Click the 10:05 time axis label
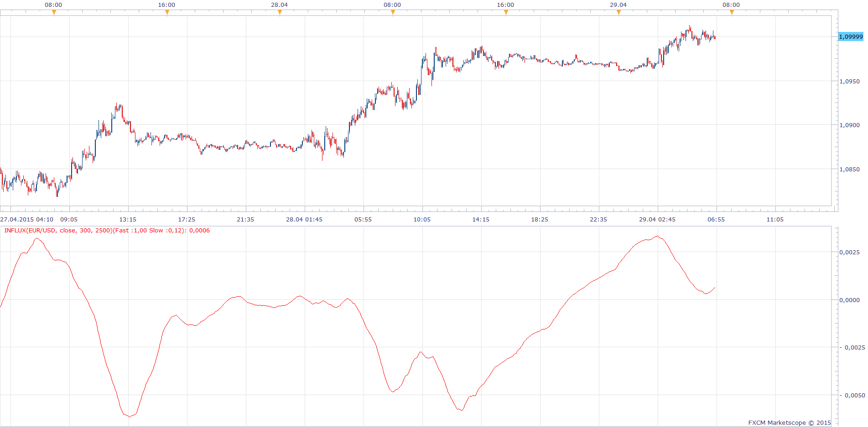Screen dimensions: 868x427 [x=422, y=220]
